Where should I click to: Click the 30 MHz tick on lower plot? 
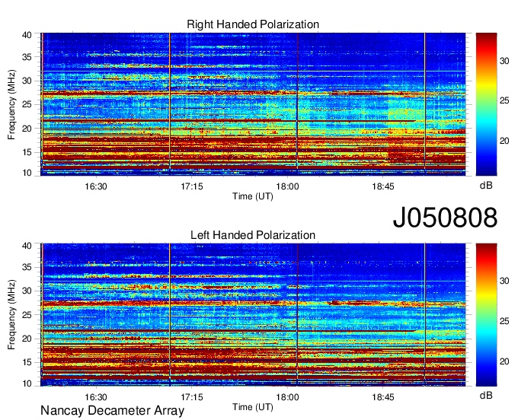pyautogui.click(x=27, y=291)
